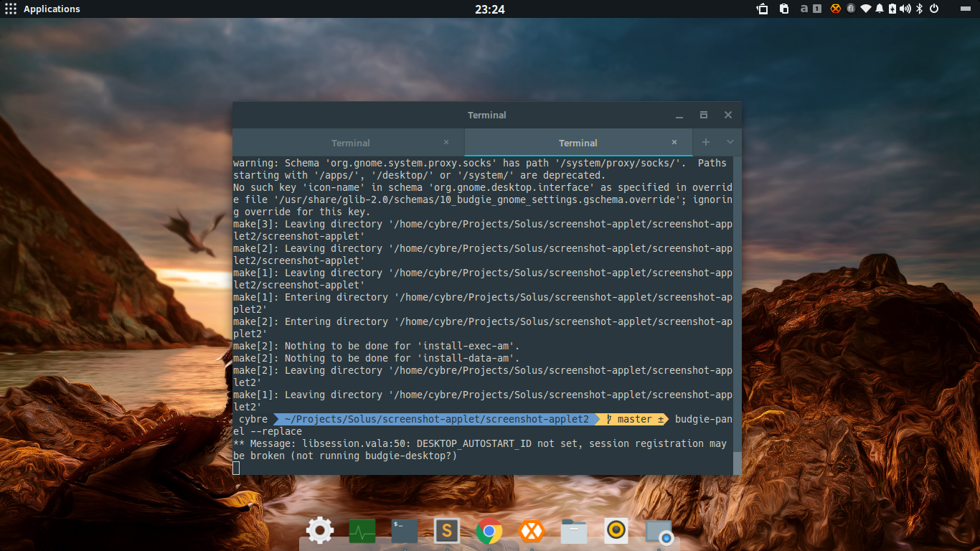Open the screenshot applet in top panel

click(x=763, y=9)
